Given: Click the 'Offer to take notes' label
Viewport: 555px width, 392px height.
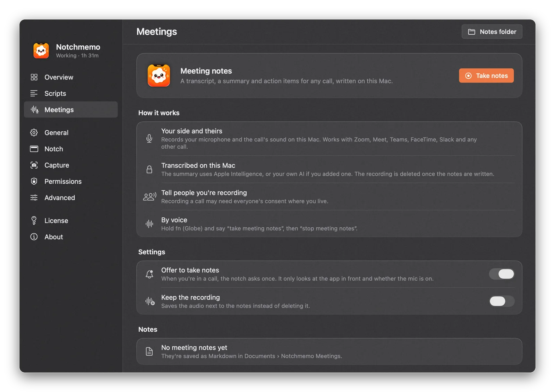Looking at the screenshot, I should point(190,270).
